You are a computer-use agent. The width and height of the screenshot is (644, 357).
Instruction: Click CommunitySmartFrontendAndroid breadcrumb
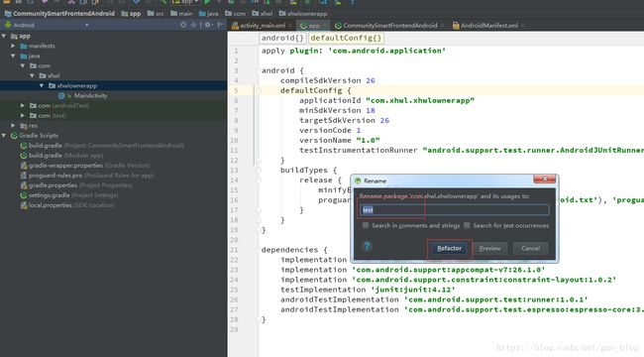pyautogui.click(x=59, y=14)
